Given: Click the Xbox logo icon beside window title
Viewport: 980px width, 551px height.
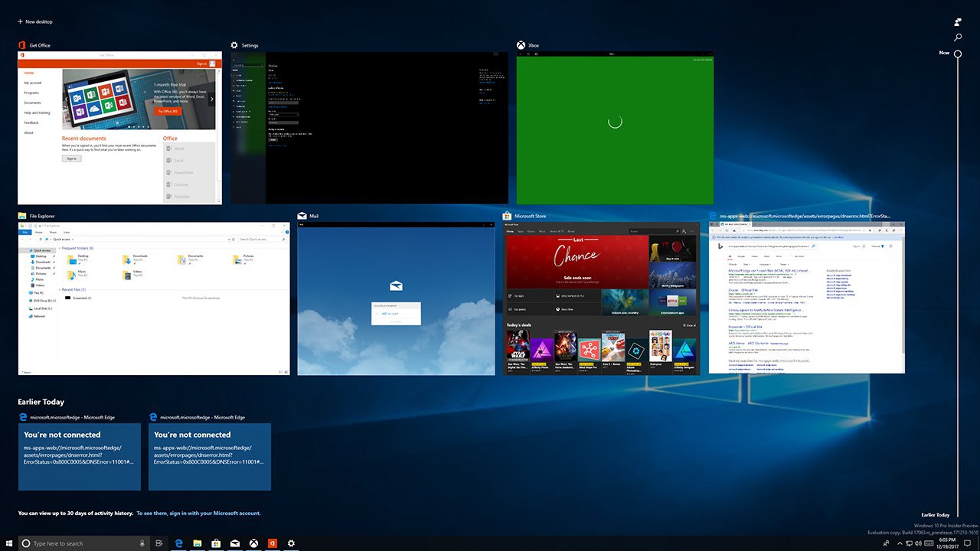Looking at the screenshot, I should (x=521, y=45).
